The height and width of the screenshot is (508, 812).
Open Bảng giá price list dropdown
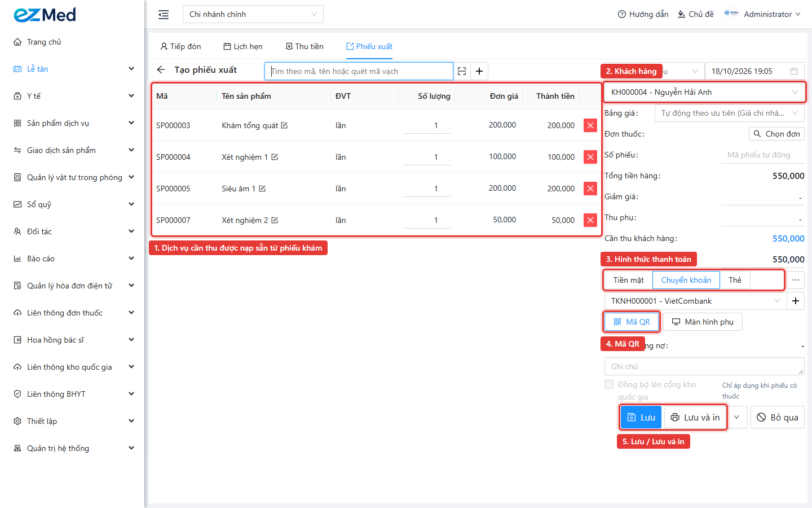pyautogui.click(x=730, y=113)
